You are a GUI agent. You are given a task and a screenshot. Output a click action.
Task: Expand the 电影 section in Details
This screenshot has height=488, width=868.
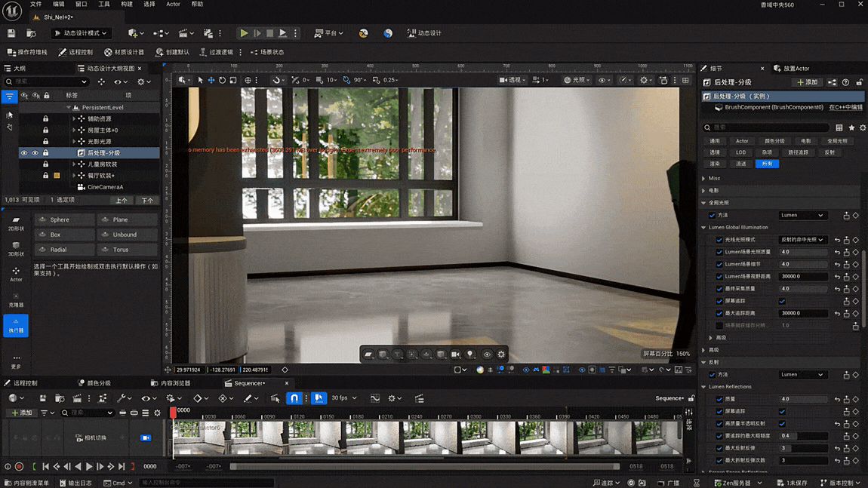(x=703, y=190)
